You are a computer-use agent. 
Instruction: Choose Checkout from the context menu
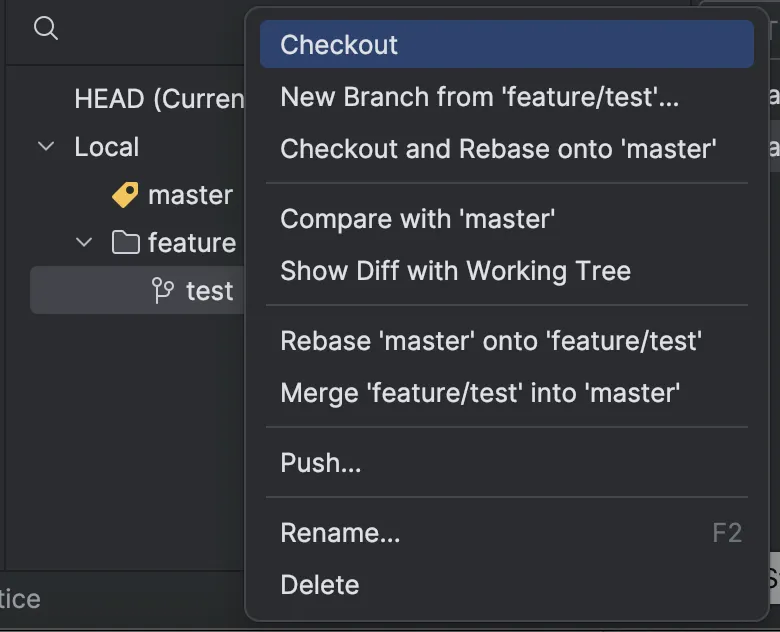pyautogui.click(x=339, y=45)
